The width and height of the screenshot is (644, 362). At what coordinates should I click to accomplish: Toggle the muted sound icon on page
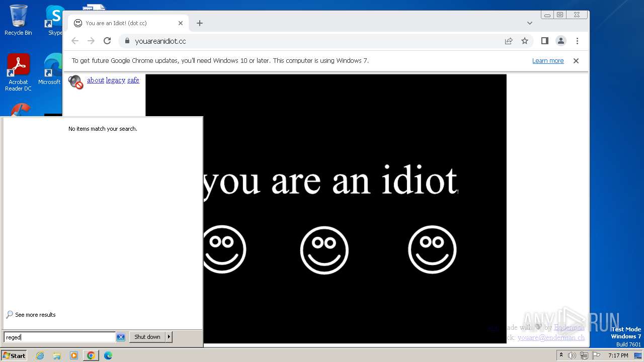point(75,81)
